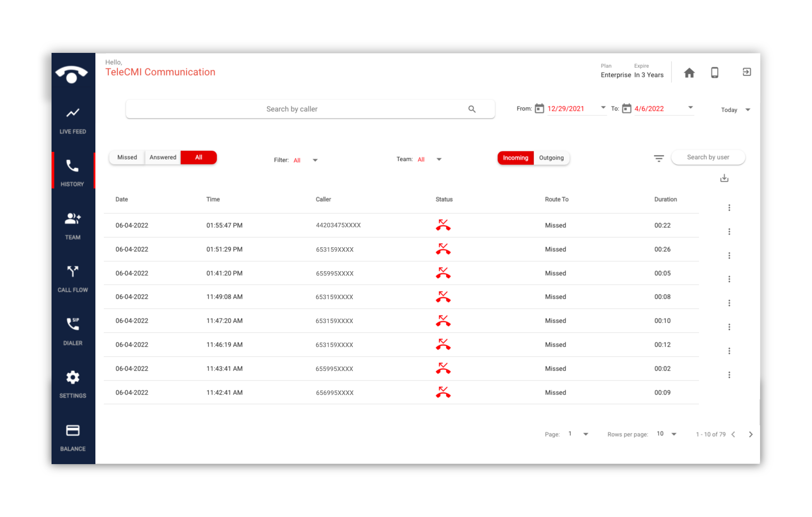Expand the Filter dropdown
The image size is (812, 517).
point(315,160)
